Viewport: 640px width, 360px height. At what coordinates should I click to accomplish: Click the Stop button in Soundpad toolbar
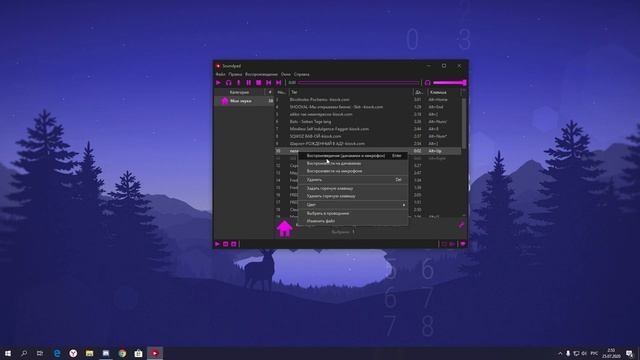click(x=258, y=83)
